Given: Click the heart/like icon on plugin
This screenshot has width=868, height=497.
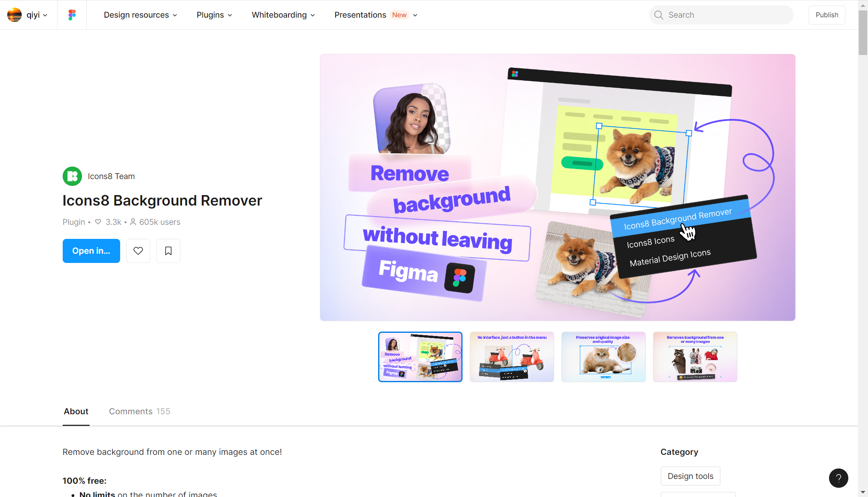Looking at the screenshot, I should pyautogui.click(x=138, y=251).
